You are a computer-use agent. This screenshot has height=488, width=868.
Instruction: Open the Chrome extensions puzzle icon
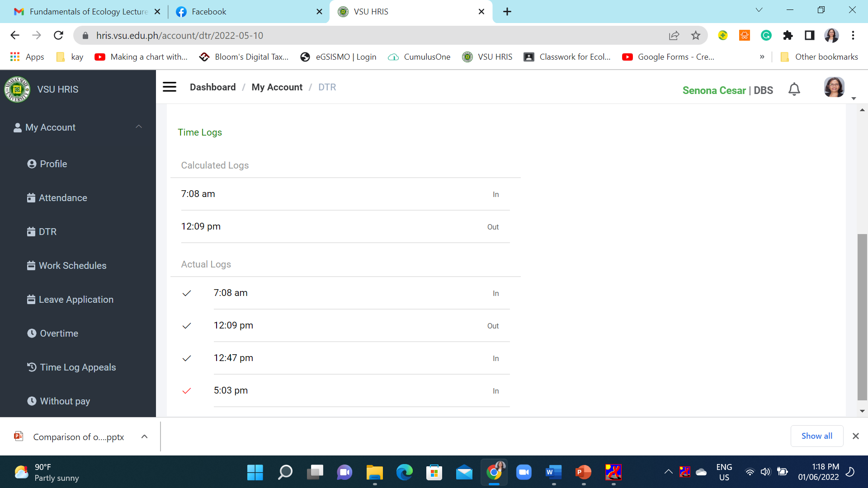[x=788, y=35]
